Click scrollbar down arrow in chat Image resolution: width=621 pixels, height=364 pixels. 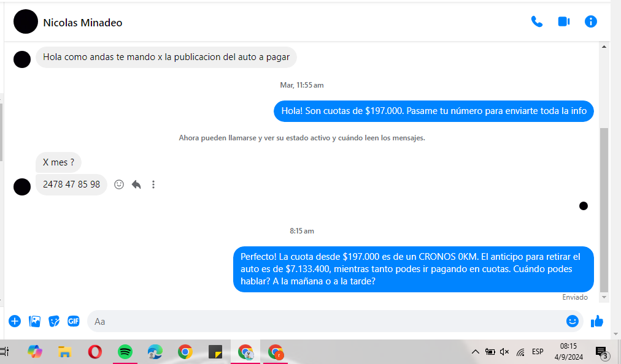[x=604, y=297]
